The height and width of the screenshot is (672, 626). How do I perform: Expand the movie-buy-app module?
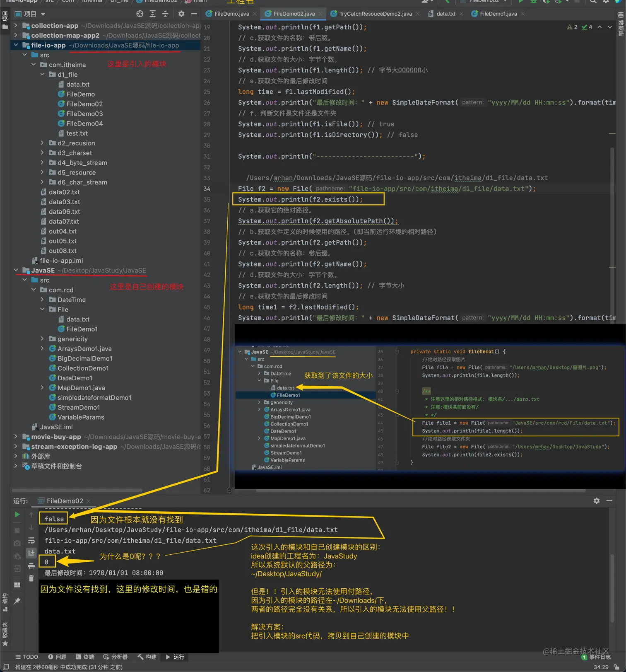[x=16, y=436]
